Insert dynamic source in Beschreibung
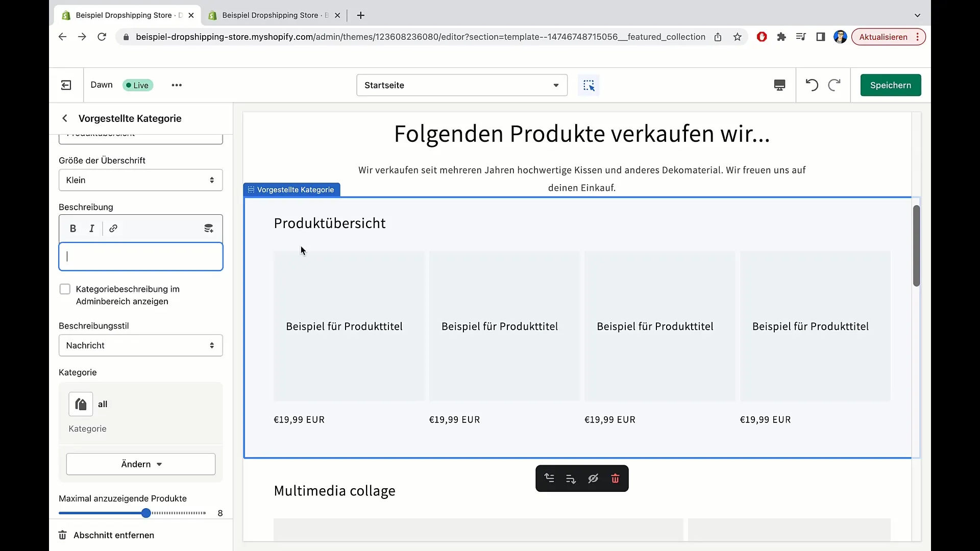The image size is (980, 551). point(209,229)
